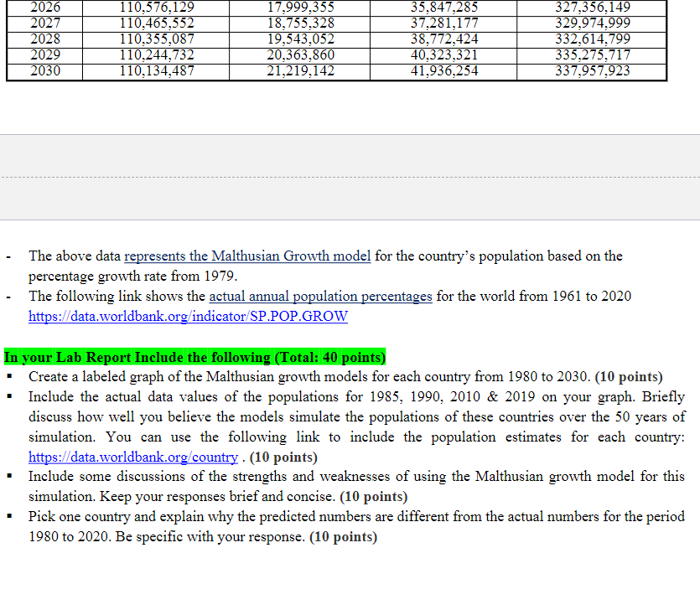Click the 'Include some discussions of the strengths' bullet
The width and height of the screenshot is (700, 615).
[x=356, y=486]
